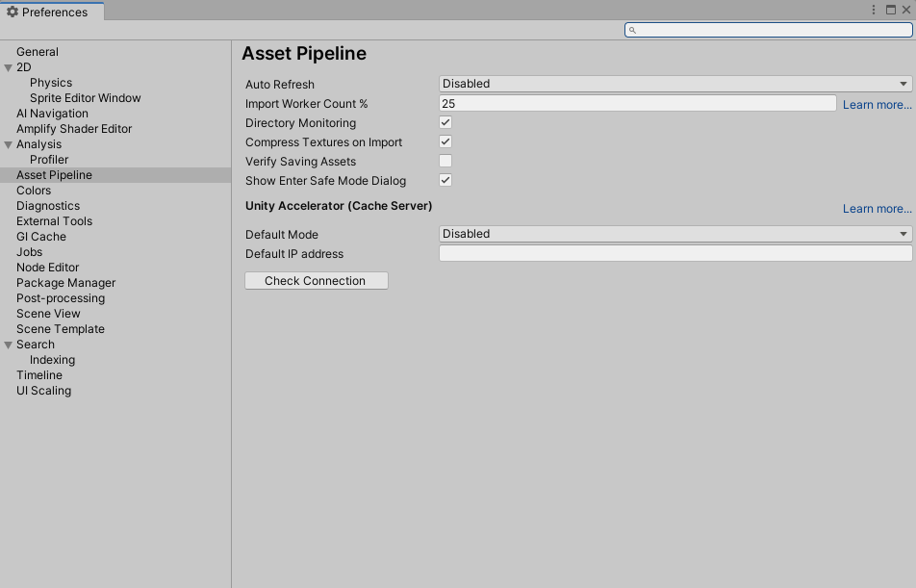Click the magnifier icon in search box
This screenshot has width=916, height=588.
(x=632, y=31)
